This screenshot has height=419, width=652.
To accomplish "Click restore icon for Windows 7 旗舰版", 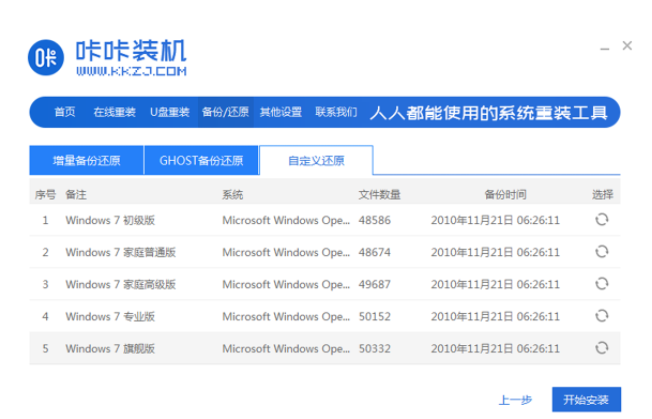I will (x=601, y=348).
